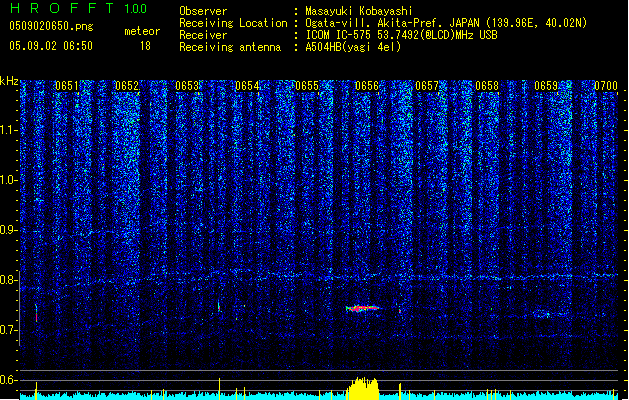
Task: Click the Receiving Location label
Action: pyautogui.click(x=233, y=23)
